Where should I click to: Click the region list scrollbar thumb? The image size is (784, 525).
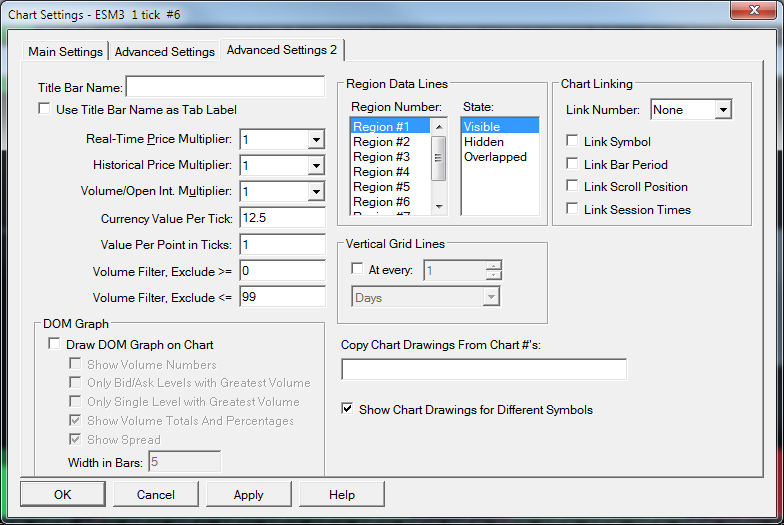click(x=438, y=158)
